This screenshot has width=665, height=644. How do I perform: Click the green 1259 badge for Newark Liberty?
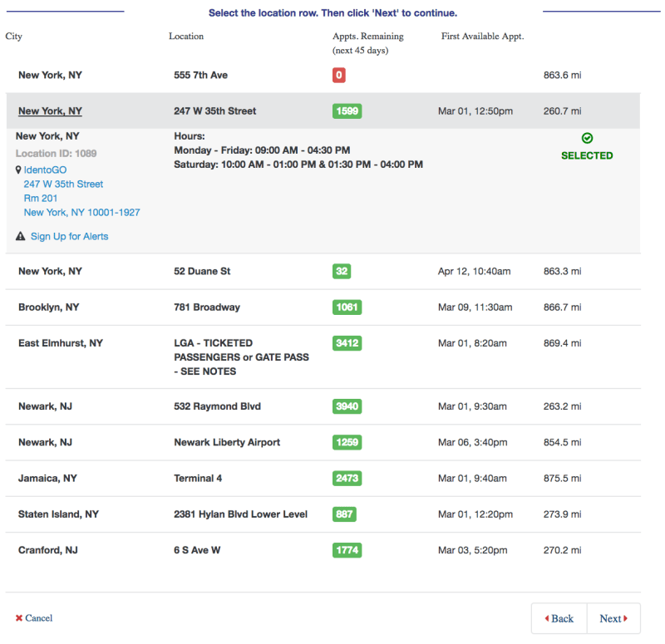pyautogui.click(x=347, y=443)
